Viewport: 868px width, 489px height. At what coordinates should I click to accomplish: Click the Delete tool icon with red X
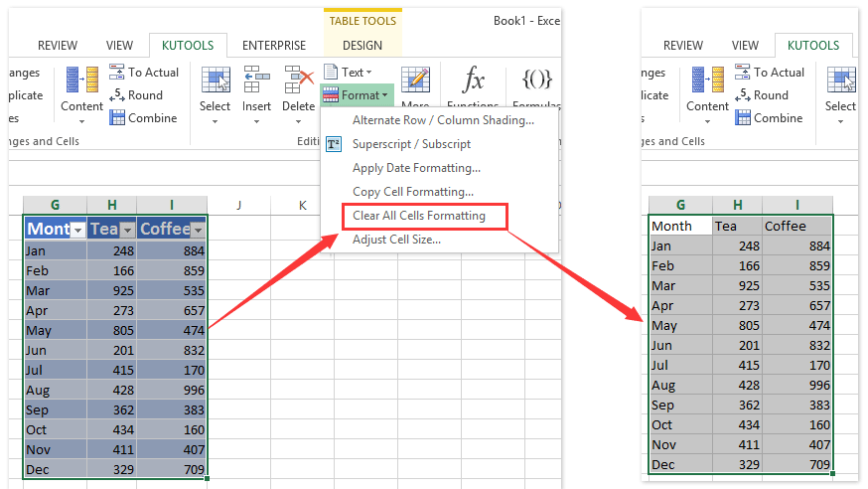click(298, 81)
